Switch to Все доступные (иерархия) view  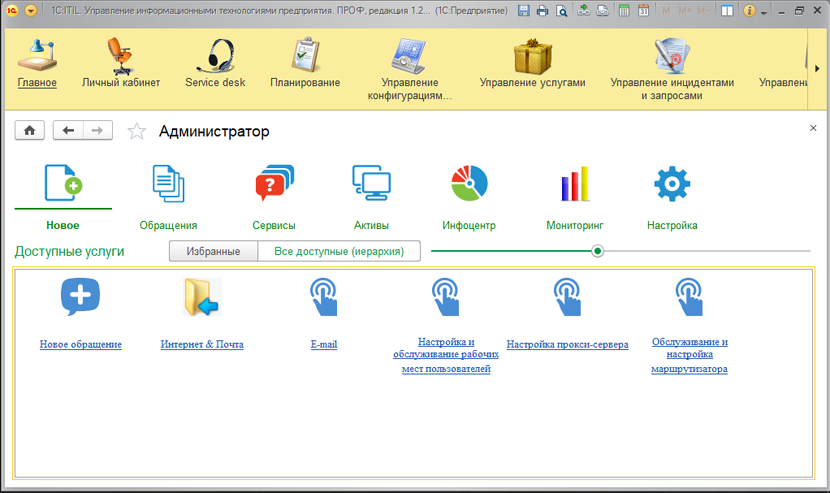point(338,251)
